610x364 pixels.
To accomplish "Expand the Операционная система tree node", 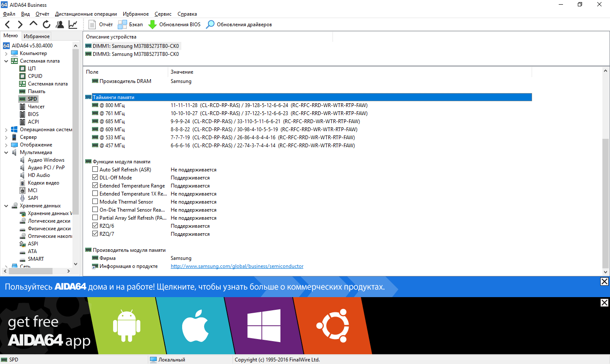I will point(6,130).
